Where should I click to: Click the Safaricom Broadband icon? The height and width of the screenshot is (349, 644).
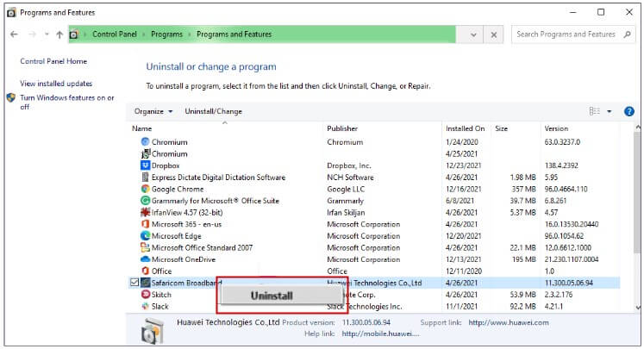point(145,283)
